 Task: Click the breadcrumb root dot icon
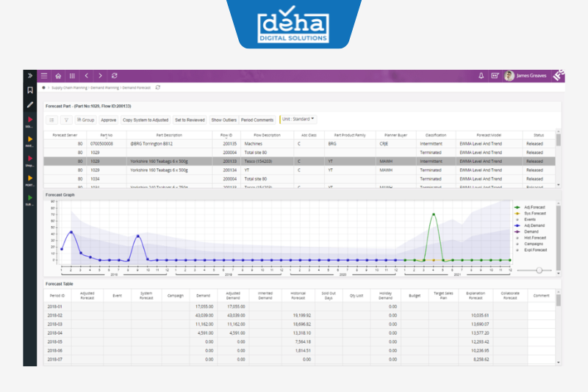44,87
